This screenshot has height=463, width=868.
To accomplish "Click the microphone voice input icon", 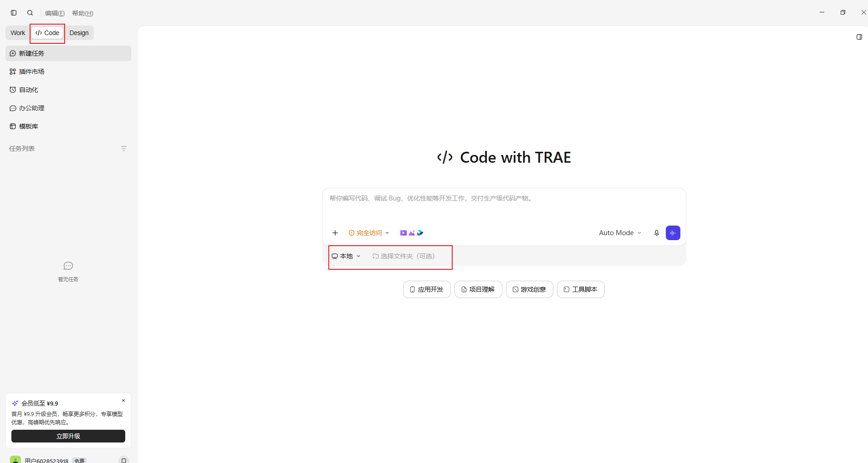I will [x=657, y=233].
